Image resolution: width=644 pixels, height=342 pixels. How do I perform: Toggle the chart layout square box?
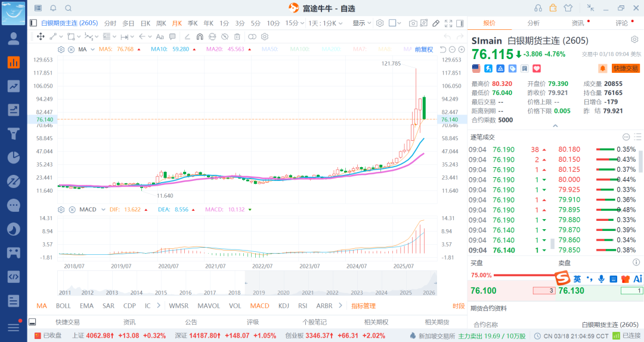(x=392, y=23)
